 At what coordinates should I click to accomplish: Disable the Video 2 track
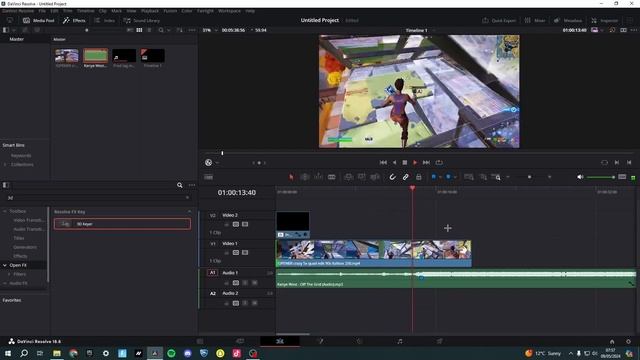pos(245,224)
